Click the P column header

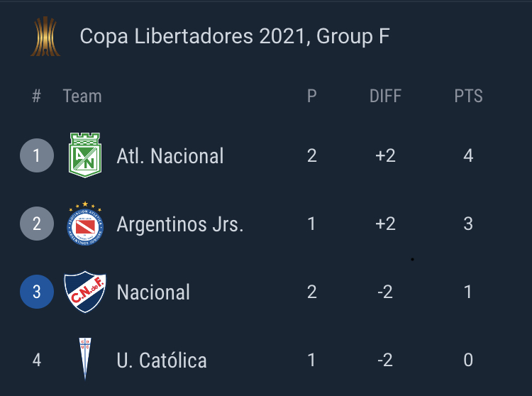312,96
